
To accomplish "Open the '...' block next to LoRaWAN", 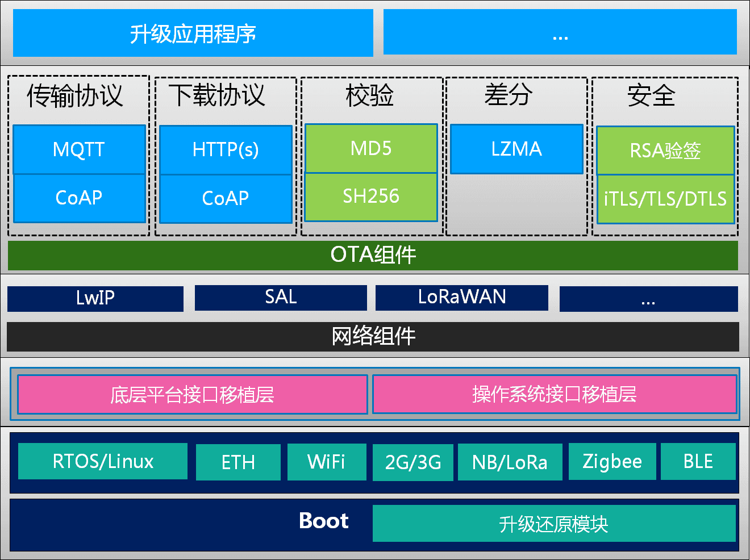I will coord(648,298).
